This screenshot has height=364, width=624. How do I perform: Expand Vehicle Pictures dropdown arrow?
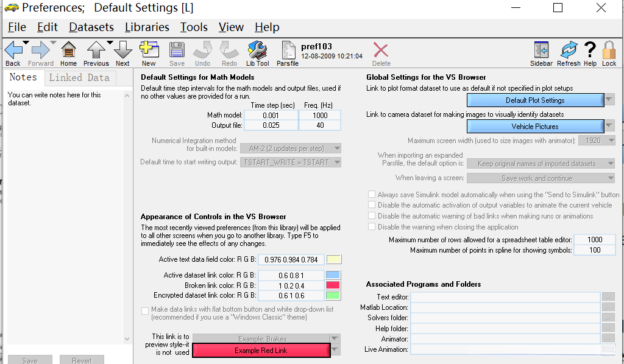point(609,125)
